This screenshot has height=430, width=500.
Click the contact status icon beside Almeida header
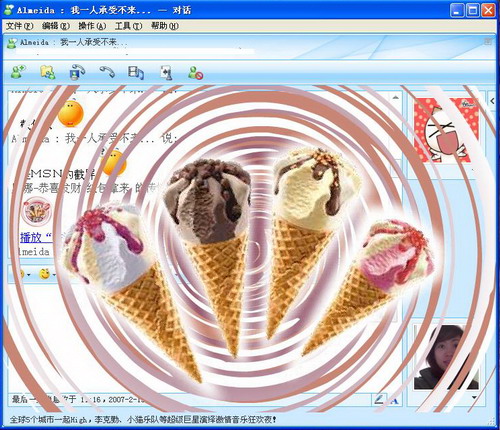click(x=12, y=43)
